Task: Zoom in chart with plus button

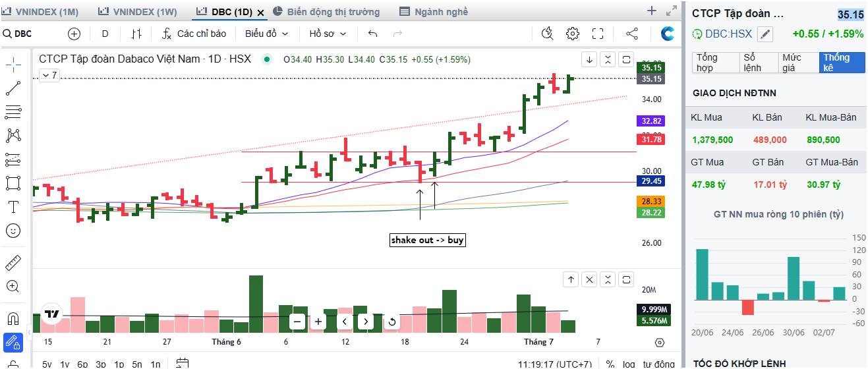Action: (318, 322)
